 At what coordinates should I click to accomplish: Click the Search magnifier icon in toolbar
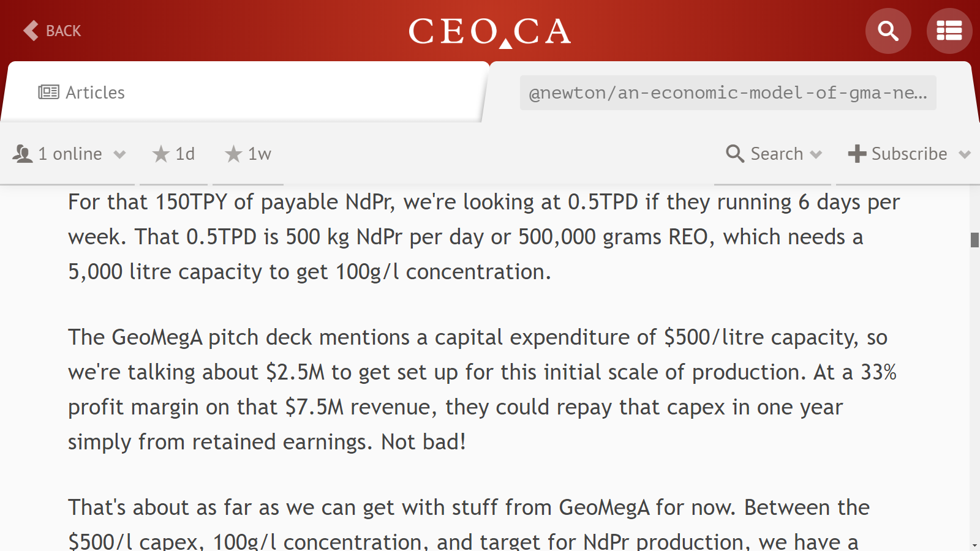735,154
